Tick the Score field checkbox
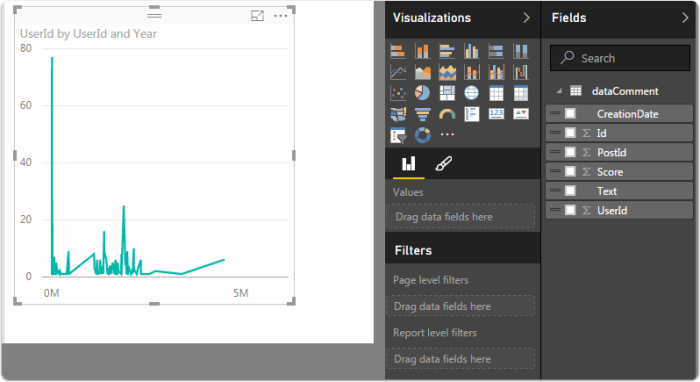 point(570,172)
